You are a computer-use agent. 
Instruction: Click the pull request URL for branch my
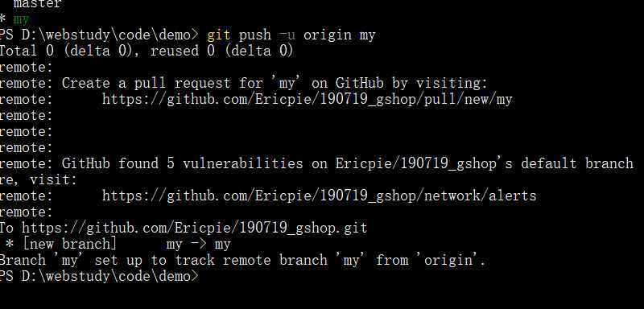pos(307,99)
